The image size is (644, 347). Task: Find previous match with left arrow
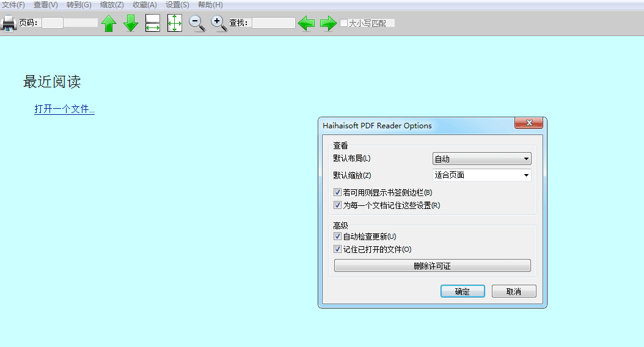coord(306,23)
